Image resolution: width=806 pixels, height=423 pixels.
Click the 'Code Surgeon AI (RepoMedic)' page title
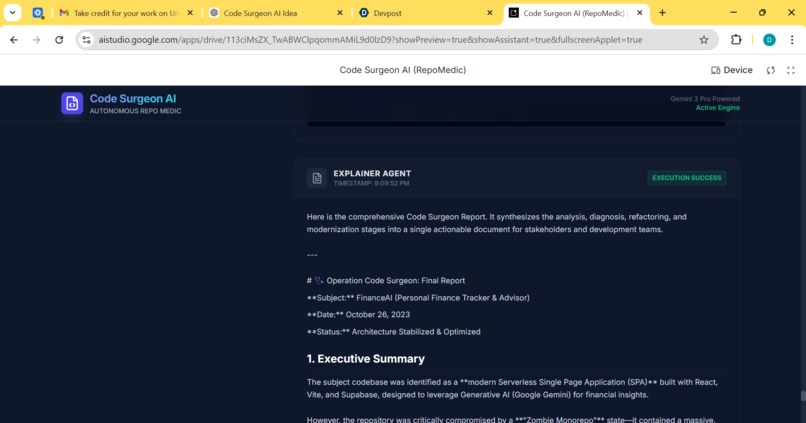pyautogui.click(x=402, y=70)
